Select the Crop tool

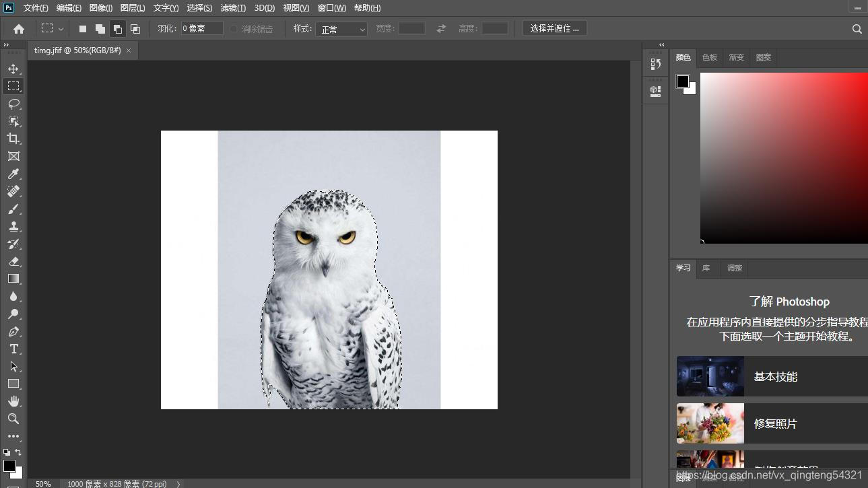pyautogui.click(x=13, y=139)
